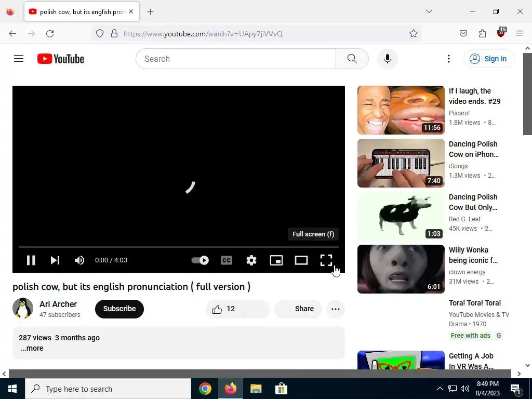Close the polish cow tab
Image resolution: width=532 pixels, height=399 pixels.
131,11
